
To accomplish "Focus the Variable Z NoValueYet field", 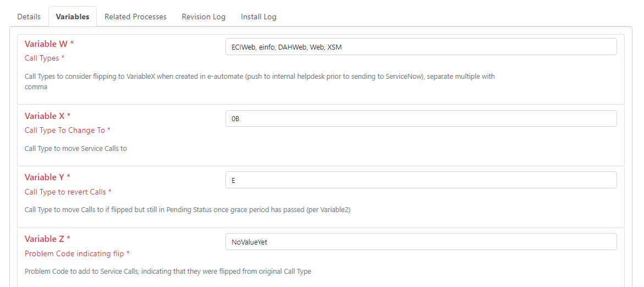I will (421, 242).
